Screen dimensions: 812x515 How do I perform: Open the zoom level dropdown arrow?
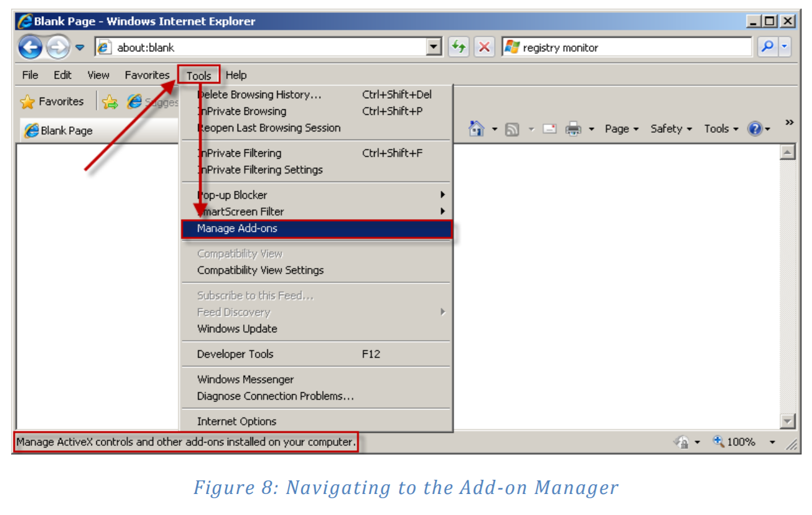point(772,442)
